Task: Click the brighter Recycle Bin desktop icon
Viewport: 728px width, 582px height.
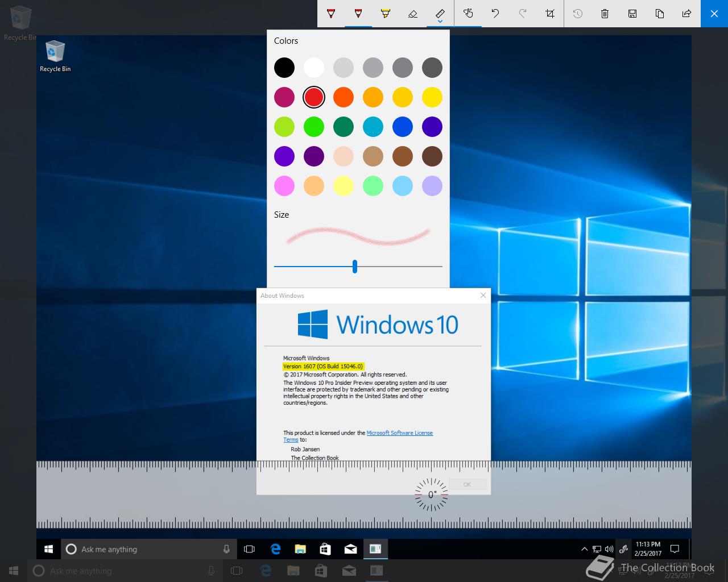Action: point(55,56)
